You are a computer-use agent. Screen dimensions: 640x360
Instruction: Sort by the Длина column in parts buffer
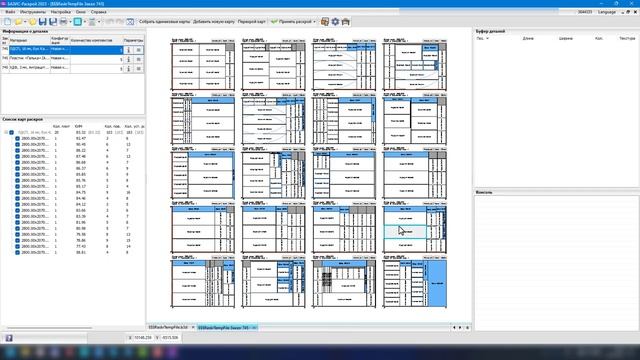(x=528, y=38)
